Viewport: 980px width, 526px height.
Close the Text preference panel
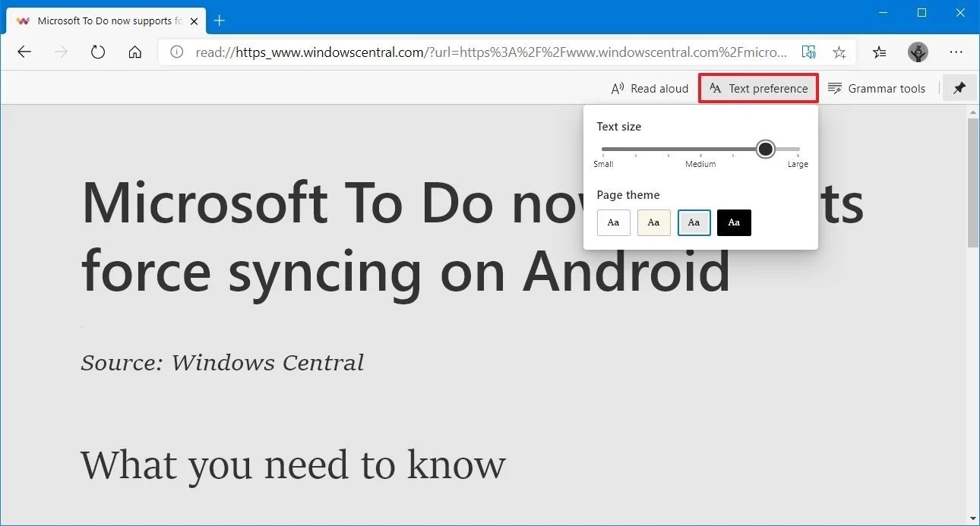pyautogui.click(x=759, y=88)
